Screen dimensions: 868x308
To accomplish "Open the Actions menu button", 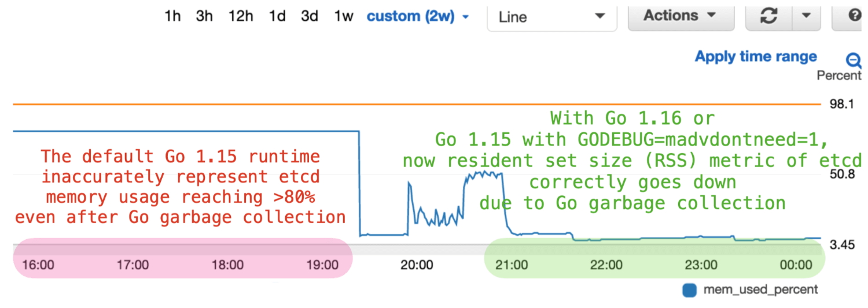I will 680,16.
